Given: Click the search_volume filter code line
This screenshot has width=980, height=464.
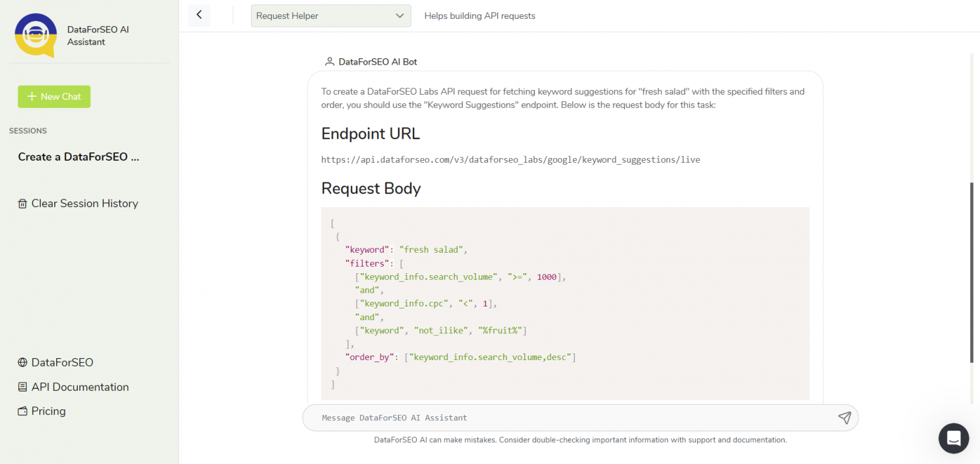Looking at the screenshot, I should 460,276.
